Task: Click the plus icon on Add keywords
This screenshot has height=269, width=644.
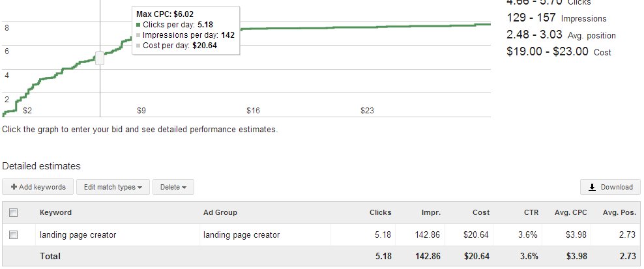Action: pyautogui.click(x=14, y=187)
